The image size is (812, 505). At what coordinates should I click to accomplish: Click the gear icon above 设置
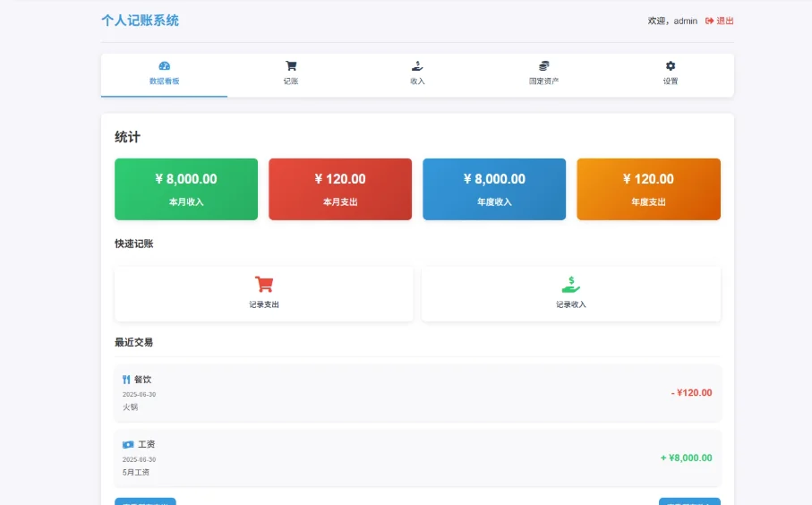pyautogui.click(x=671, y=65)
